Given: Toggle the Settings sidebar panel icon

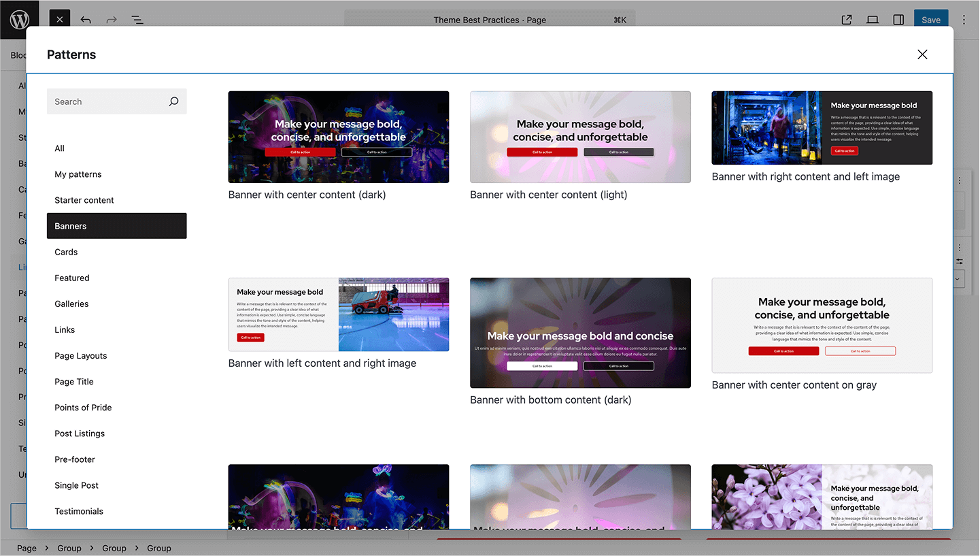Looking at the screenshot, I should [898, 20].
